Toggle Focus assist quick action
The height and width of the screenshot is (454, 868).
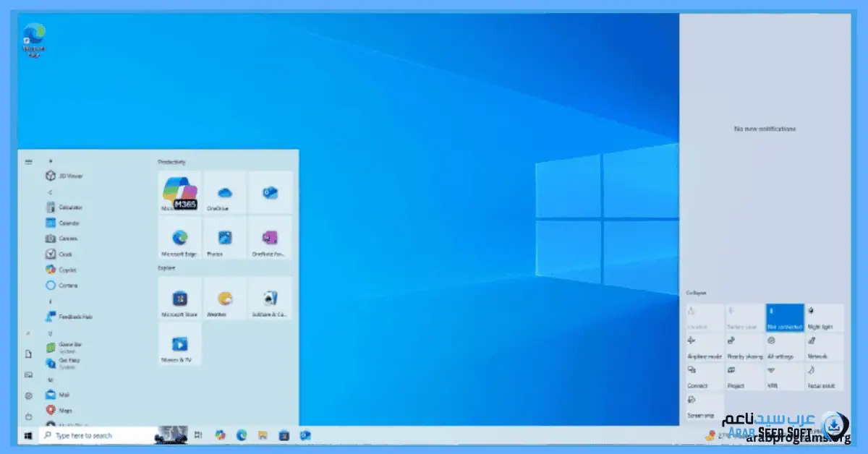[x=824, y=377]
